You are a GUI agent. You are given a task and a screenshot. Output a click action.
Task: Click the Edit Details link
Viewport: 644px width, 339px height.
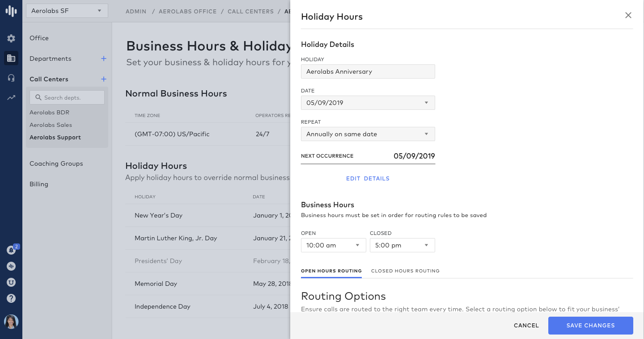(x=368, y=178)
